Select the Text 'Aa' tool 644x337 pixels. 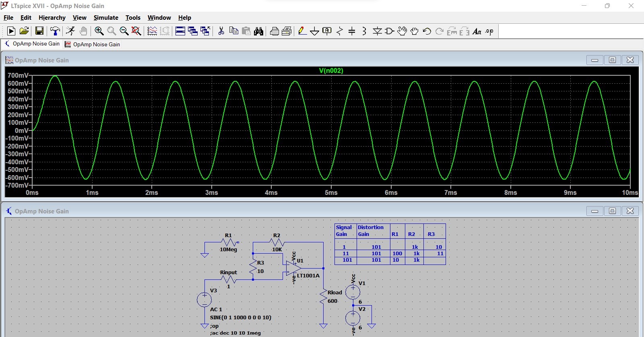[477, 31]
